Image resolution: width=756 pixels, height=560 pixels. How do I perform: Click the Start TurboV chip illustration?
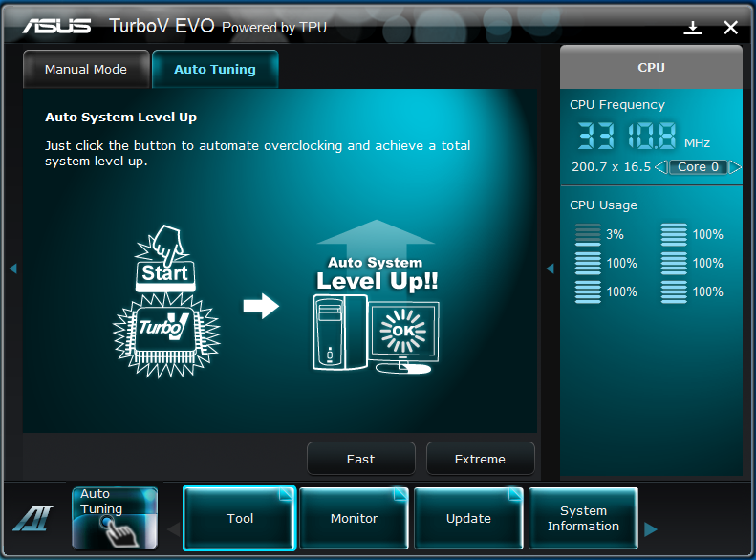click(166, 301)
